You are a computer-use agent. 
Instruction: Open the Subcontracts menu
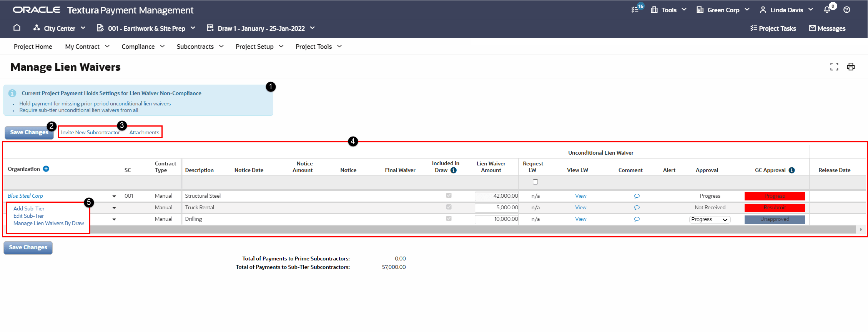pyautogui.click(x=200, y=47)
